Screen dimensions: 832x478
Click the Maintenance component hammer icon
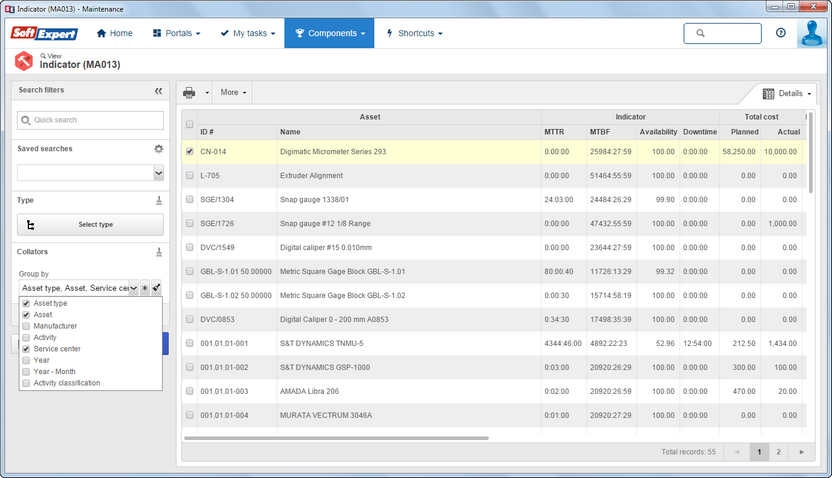pyautogui.click(x=23, y=61)
